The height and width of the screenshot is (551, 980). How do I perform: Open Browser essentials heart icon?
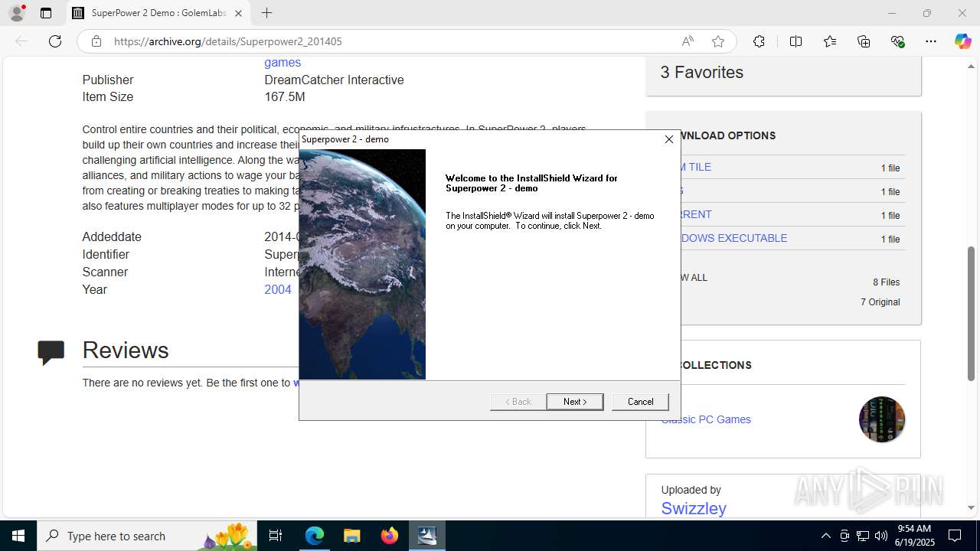click(897, 41)
